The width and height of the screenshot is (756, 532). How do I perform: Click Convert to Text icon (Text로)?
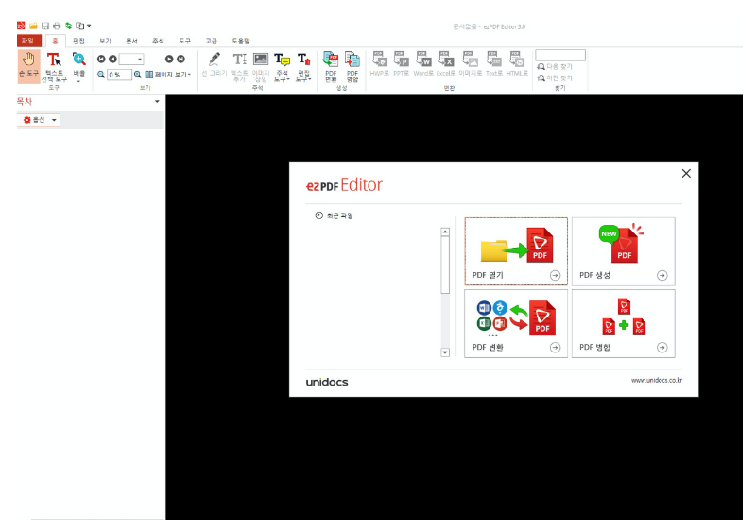pyautogui.click(x=493, y=63)
